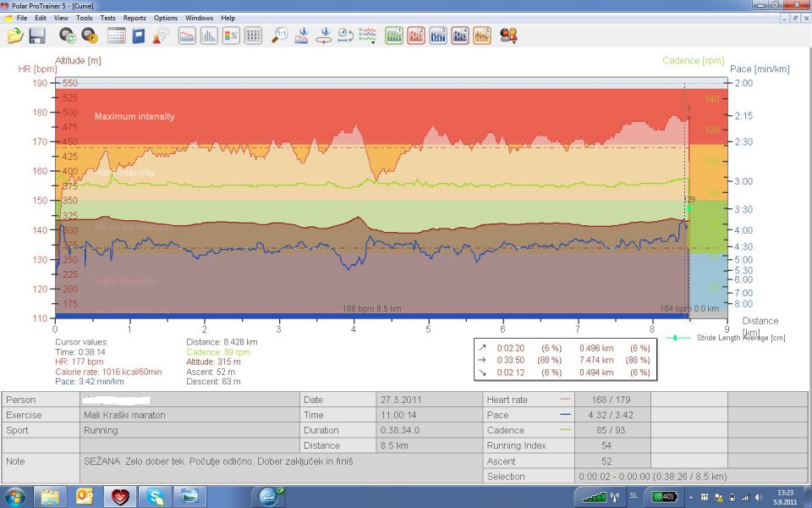This screenshot has width=812, height=508.
Task: Click the watch sync icon with green arrows
Action: (x=67, y=36)
